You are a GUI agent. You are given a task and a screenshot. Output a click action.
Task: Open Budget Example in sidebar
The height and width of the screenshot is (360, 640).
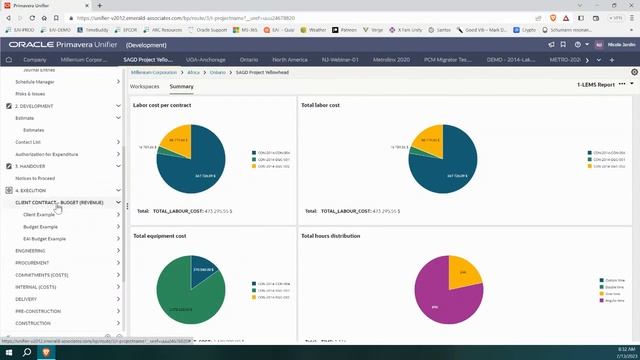(x=40, y=227)
